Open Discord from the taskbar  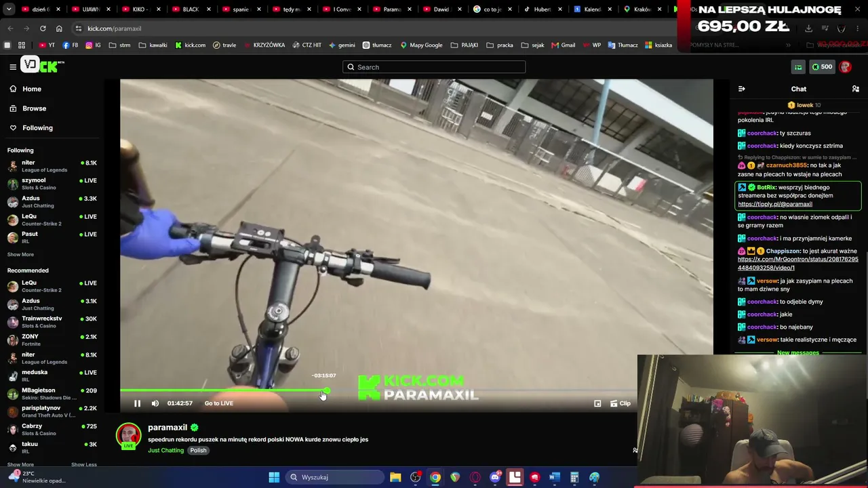pos(495,477)
